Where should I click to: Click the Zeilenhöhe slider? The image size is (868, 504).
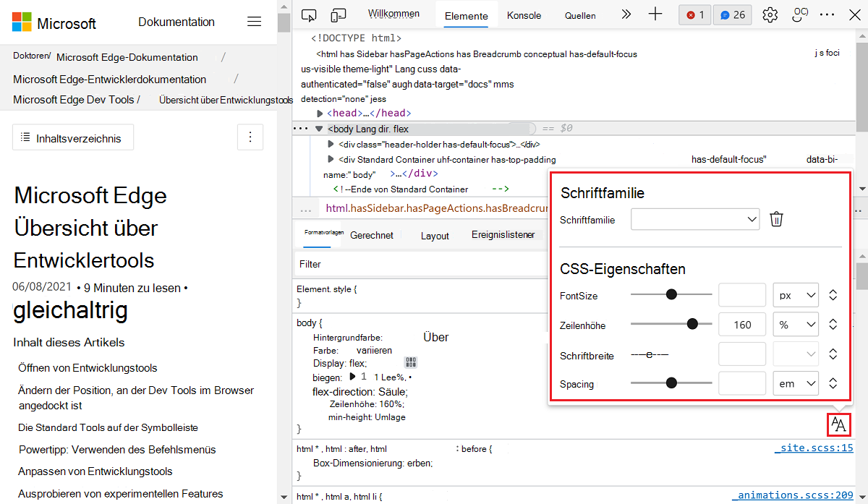pyautogui.click(x=671, y=324)
